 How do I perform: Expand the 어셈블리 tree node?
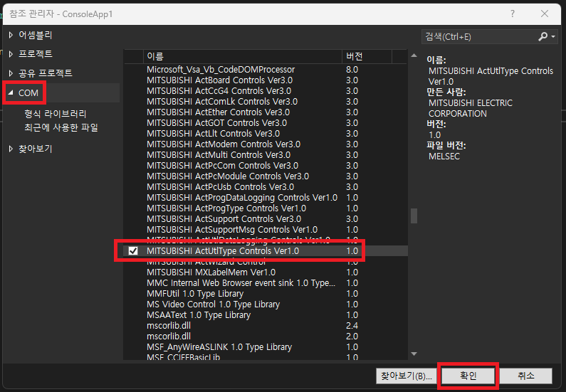(x=11, y=35)
